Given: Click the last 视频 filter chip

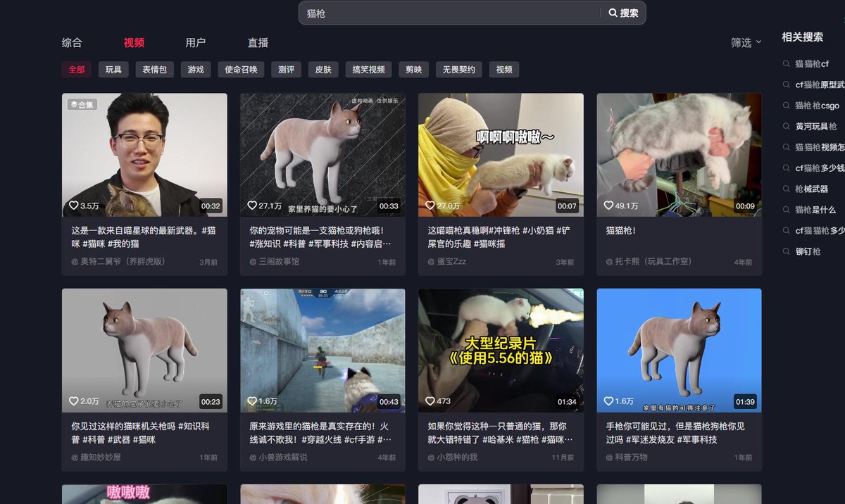Looking at the screenshot, I should (504, 70).
